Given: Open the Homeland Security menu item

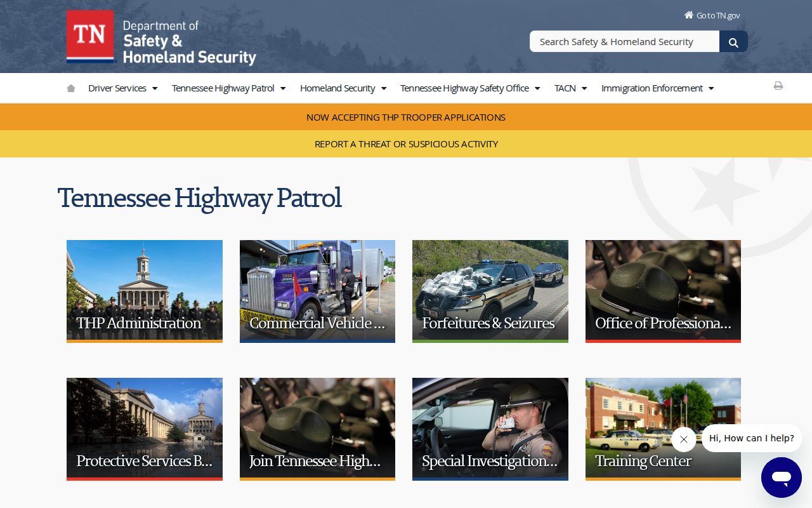Looking at the screenshot, I should (x=337, y=88).
